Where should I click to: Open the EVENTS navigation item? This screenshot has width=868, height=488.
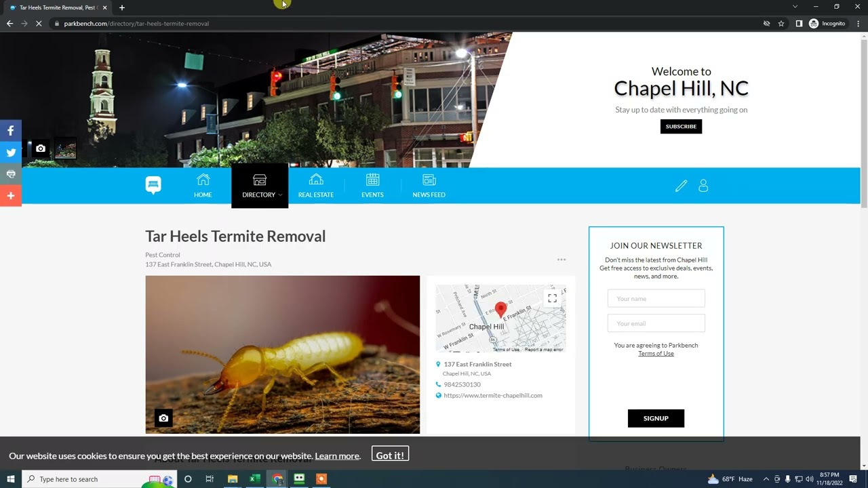point(372,186)
